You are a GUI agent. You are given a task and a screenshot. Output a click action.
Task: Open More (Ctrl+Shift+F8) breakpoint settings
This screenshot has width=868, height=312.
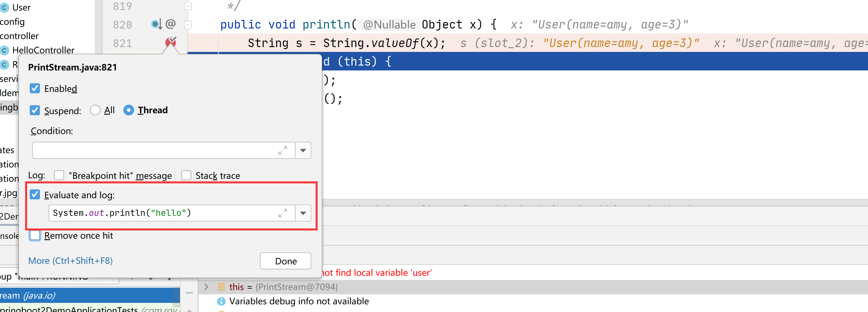point(71,261)
